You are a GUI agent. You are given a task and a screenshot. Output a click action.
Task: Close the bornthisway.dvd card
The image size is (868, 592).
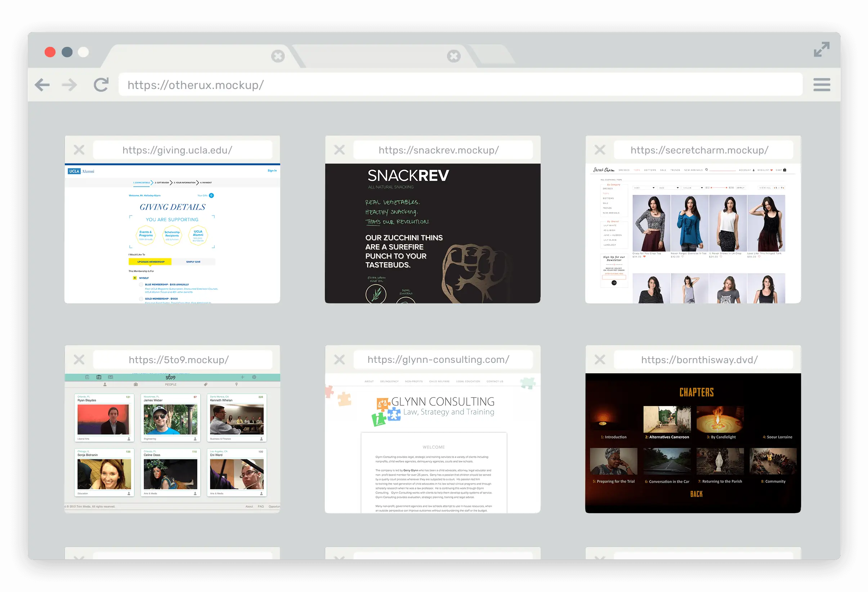[599, 360]
